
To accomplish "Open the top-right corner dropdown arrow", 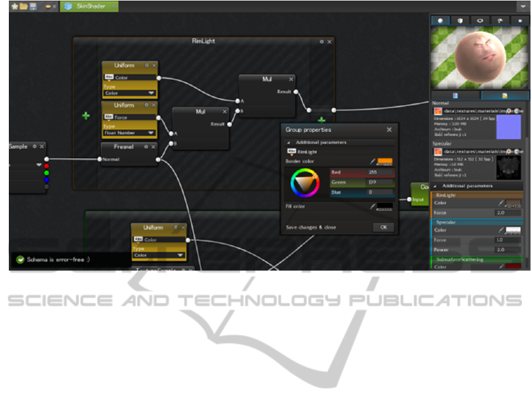I will (523, 6).
